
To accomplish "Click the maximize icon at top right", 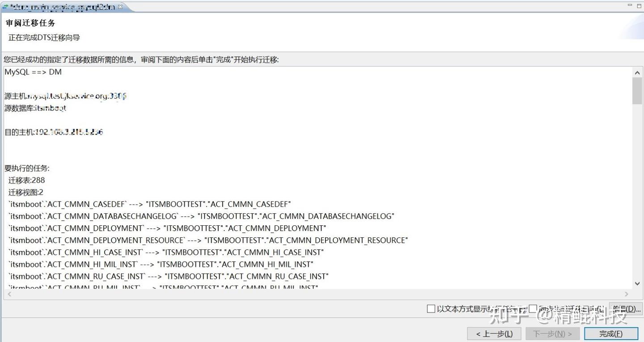I will 640,4.
